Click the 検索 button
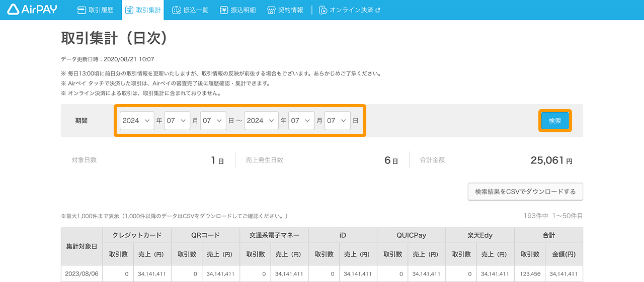 click(555, 121)
